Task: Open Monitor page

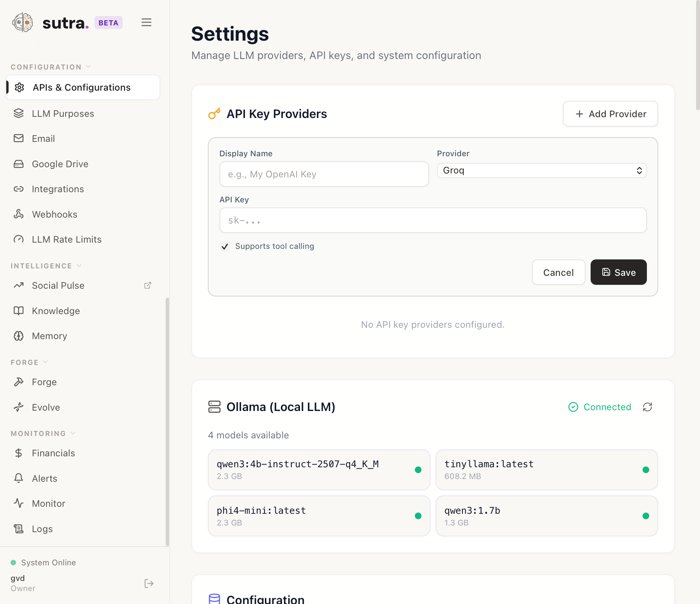Action: (x=83, y=503)
